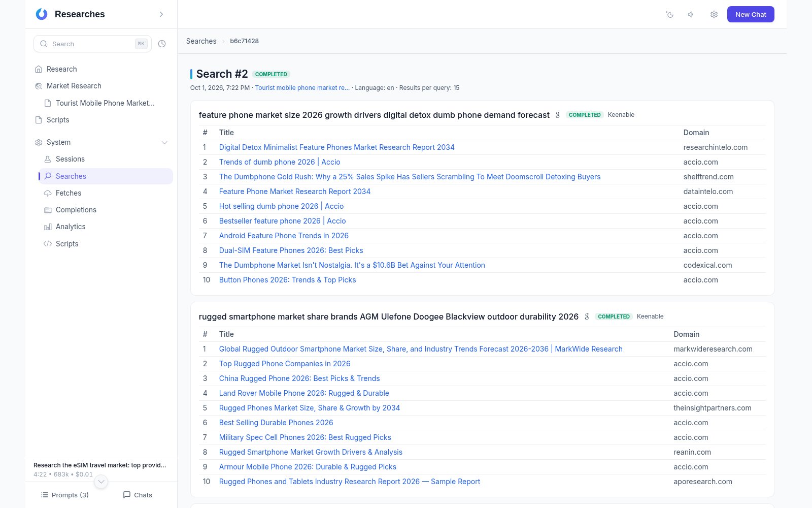Collapse the System section chevron
Screen dimensions: 812x508
coord(164,142)
